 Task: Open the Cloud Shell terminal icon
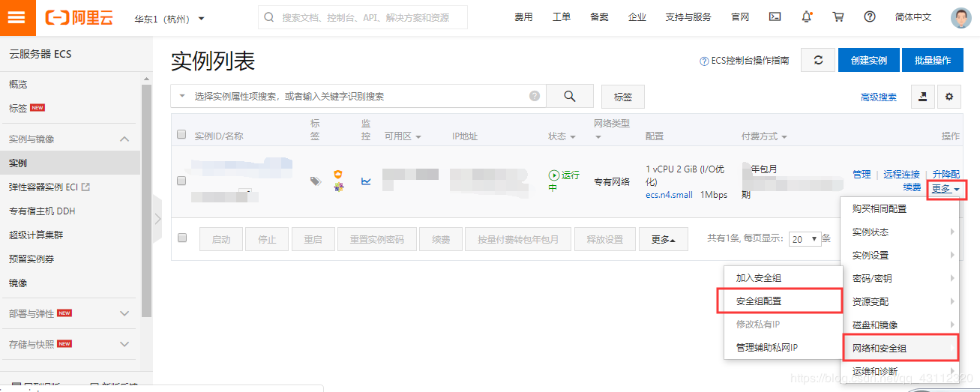click(776, 16)
